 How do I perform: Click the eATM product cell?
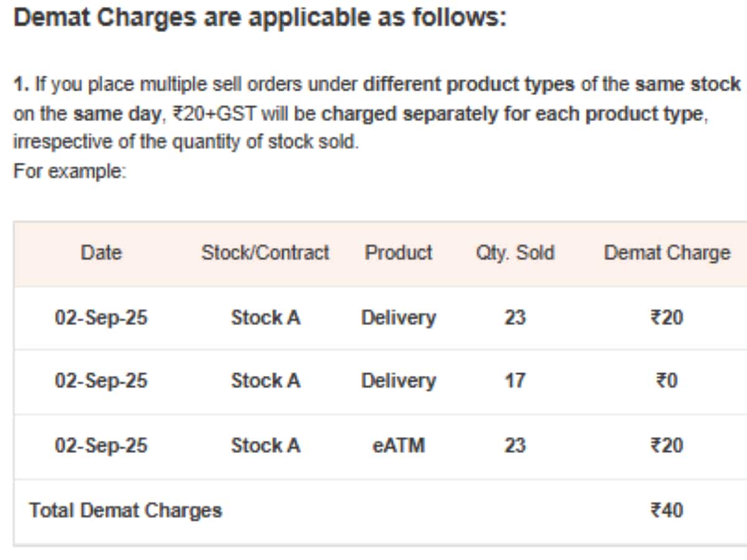398,446
